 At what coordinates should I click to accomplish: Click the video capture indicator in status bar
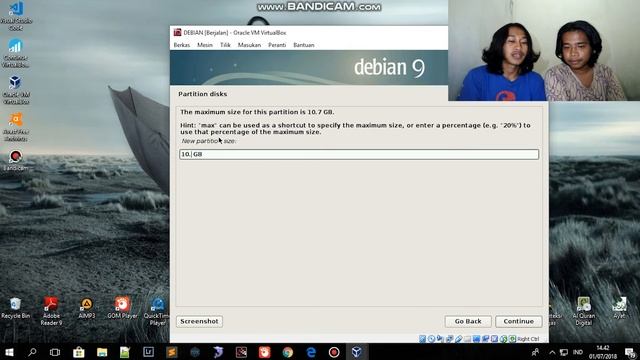(485, 339)
